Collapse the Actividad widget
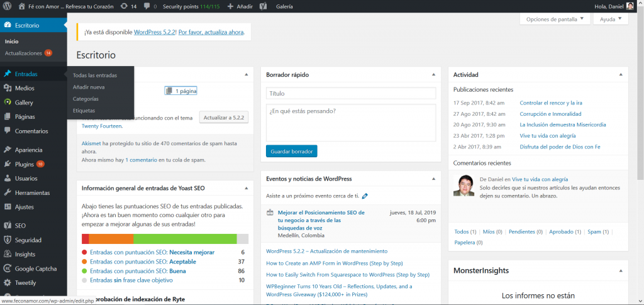 tap(621, 74)
